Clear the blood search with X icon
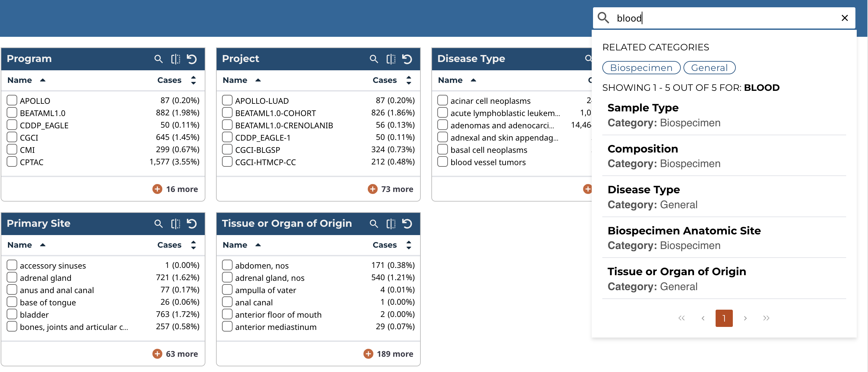The width and height of the screenshot is (868, 372). [844, 18]
